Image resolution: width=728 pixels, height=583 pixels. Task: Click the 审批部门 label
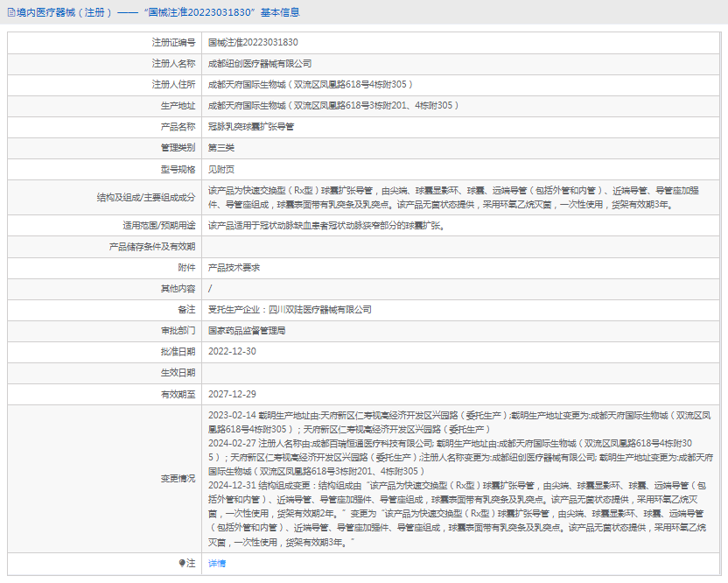pos(178,331)
